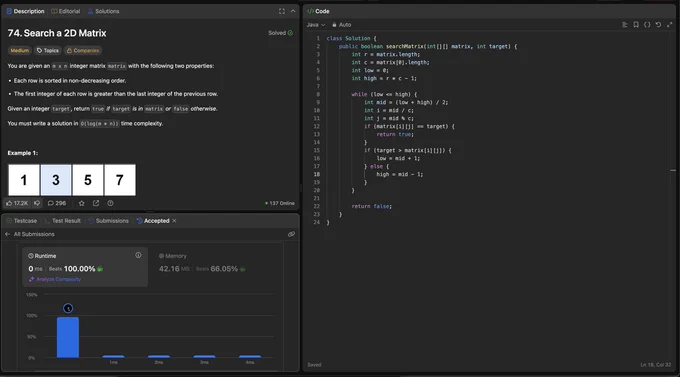
Task: Click the 4ms bar in runtime chart
Action: pyautogui.click(x=250, y=357)
